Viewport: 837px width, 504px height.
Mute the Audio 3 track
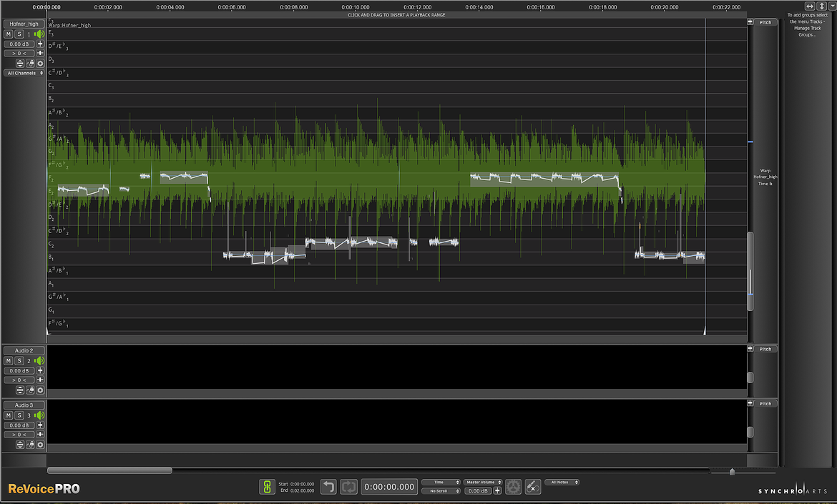9,415
